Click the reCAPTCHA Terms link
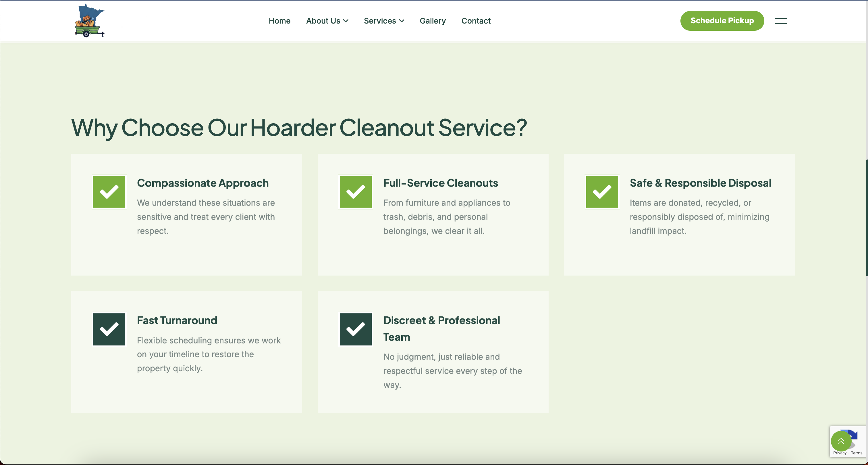 [857, 453]
